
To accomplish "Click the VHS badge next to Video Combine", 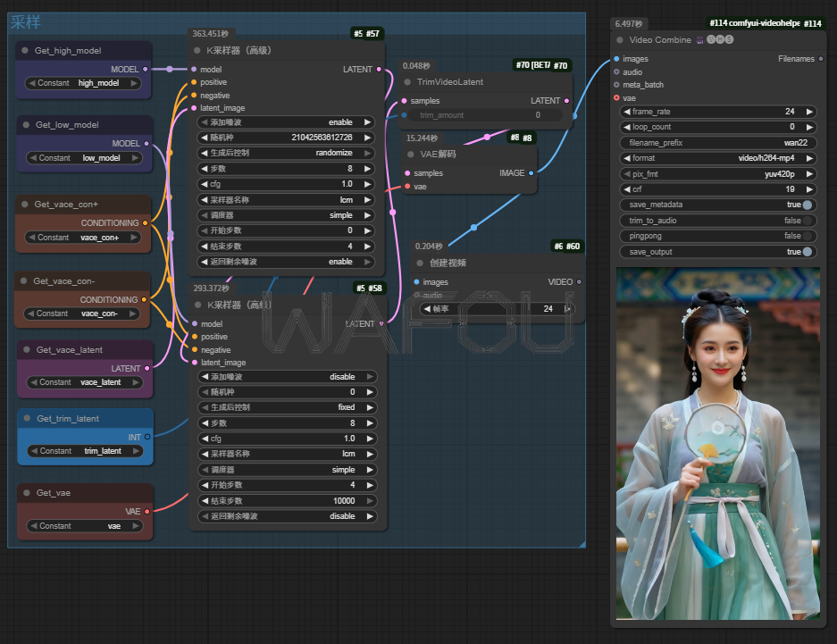I will pos(720,39).
